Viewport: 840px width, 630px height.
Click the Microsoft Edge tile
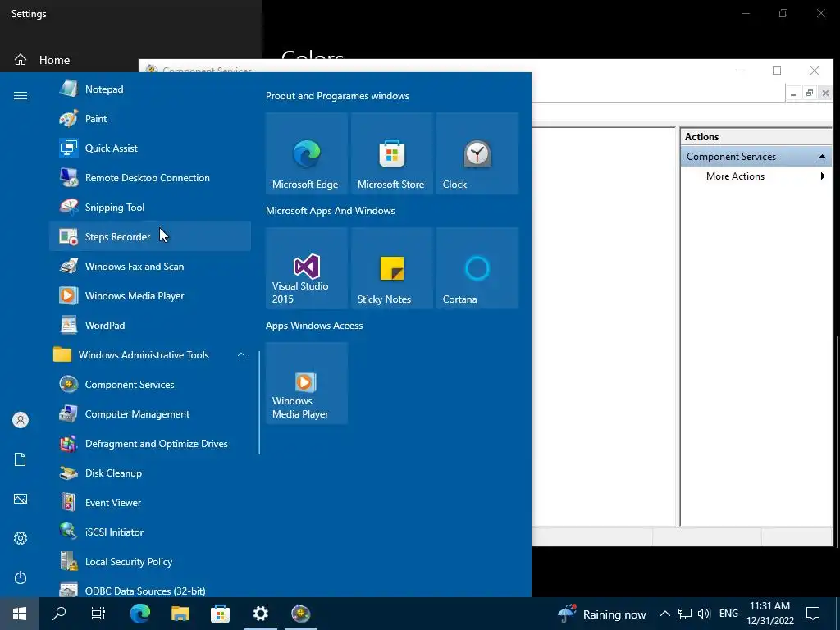tap(307, 153)
